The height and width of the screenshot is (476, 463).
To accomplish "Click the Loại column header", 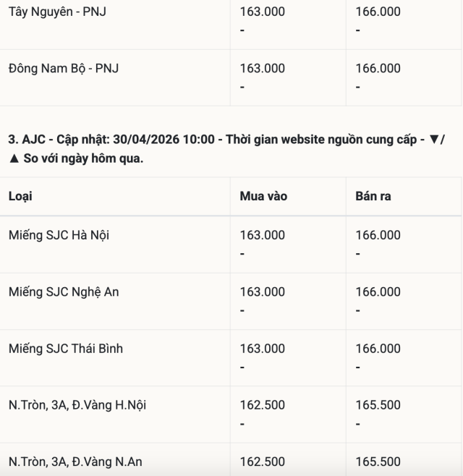I will 20,196.
